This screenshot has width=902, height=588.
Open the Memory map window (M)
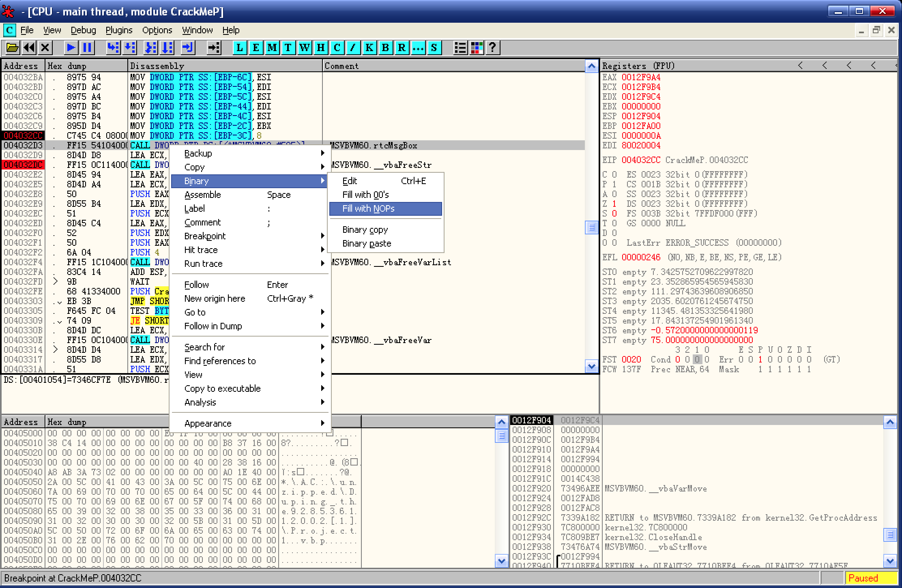click(272, 48)
